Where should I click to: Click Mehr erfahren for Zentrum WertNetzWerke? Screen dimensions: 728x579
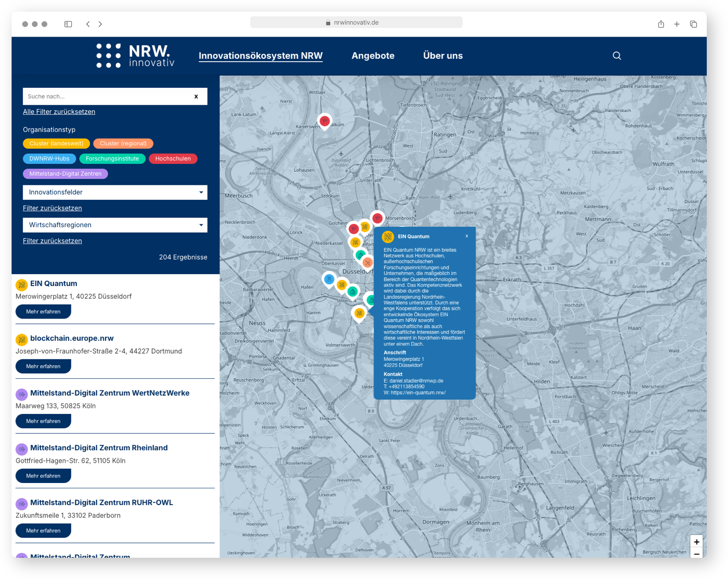pyautogui.click(x=43, y=421)
